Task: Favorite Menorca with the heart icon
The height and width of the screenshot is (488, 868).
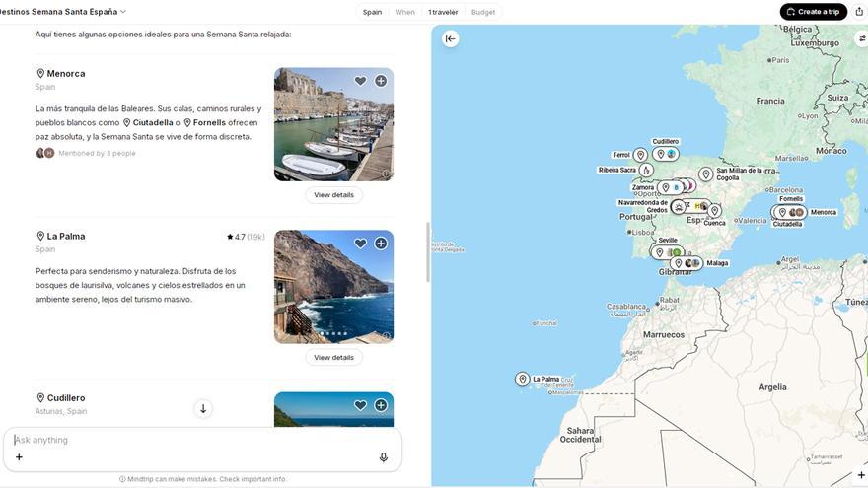Action: click(x=360, y=81)
